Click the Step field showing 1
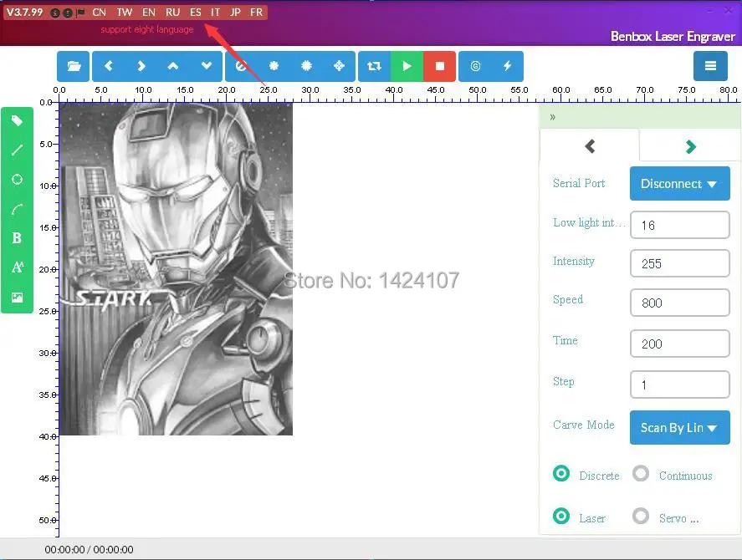Screen dimensions: 742x560 679,384
